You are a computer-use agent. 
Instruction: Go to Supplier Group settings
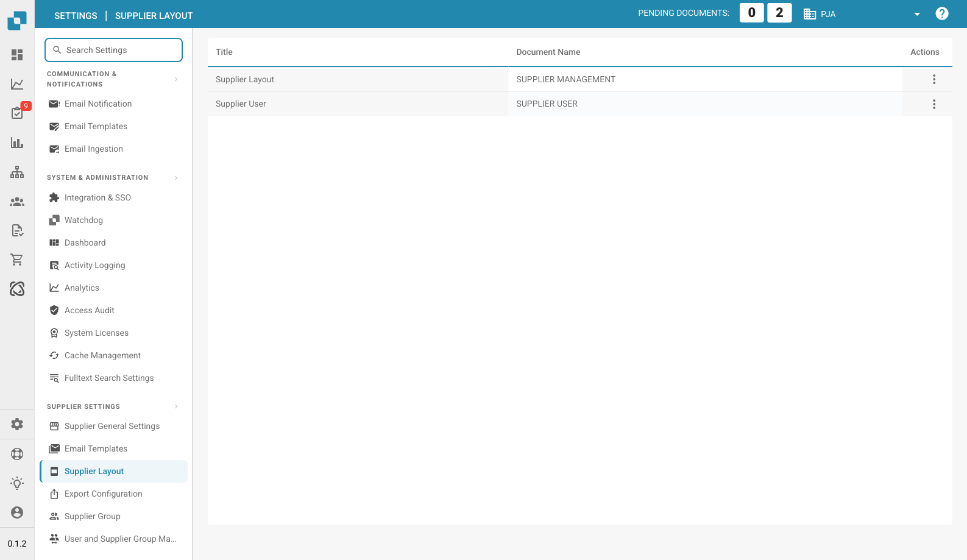[113, 516]
